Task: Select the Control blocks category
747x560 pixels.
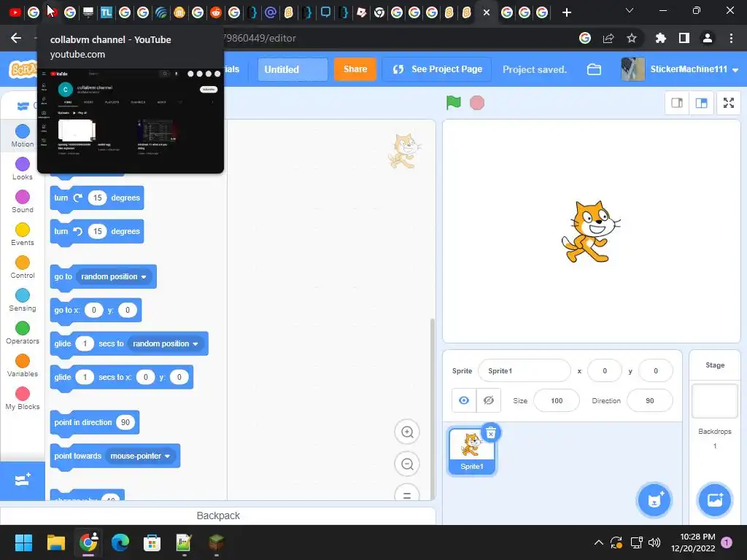Action: (x=23, y=268)
